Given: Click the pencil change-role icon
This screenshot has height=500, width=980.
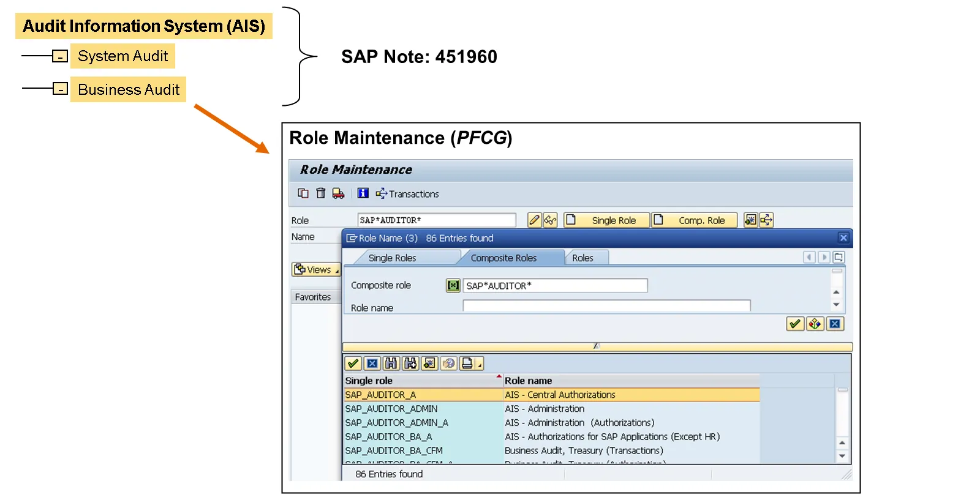Looking at the screenshot, I should pyautogui.click(x=534, y=220).
